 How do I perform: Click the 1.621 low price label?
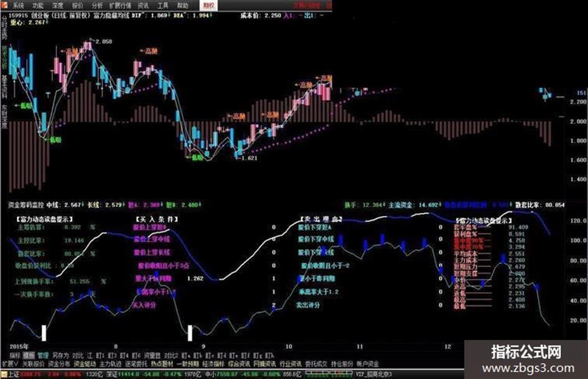coord(249,158)
